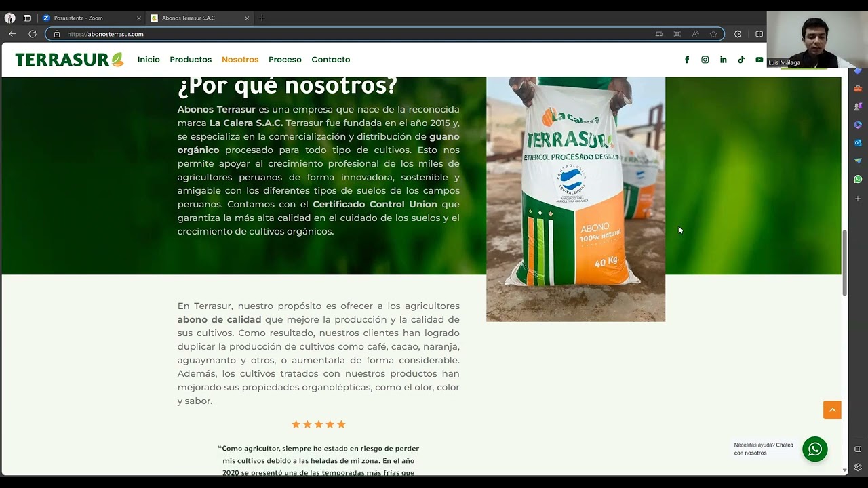Select the Nosotros menu item
Viewport: 868px width, 488px height.
click(240, 60)
